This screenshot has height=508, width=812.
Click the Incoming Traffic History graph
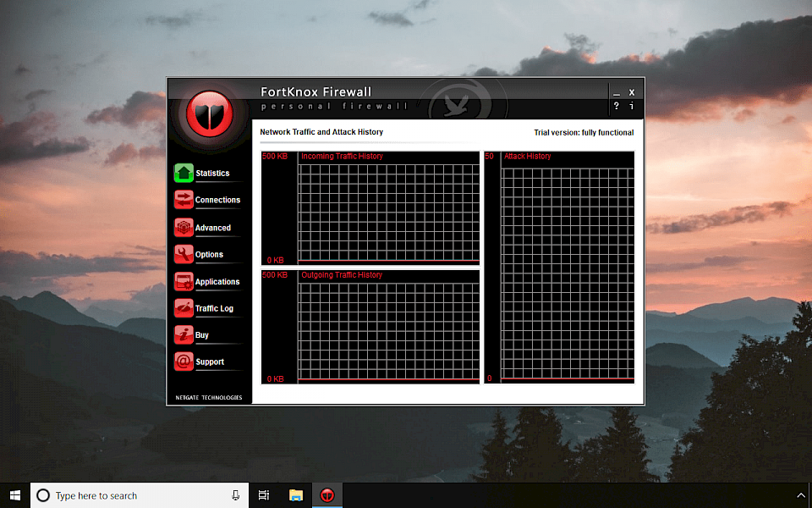click(370, 208)
